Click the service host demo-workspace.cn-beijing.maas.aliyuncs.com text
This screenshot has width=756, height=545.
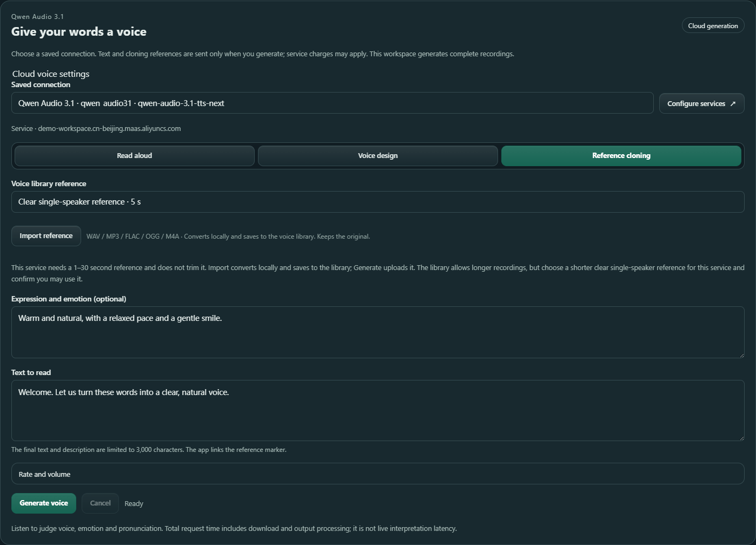(109, 129)
